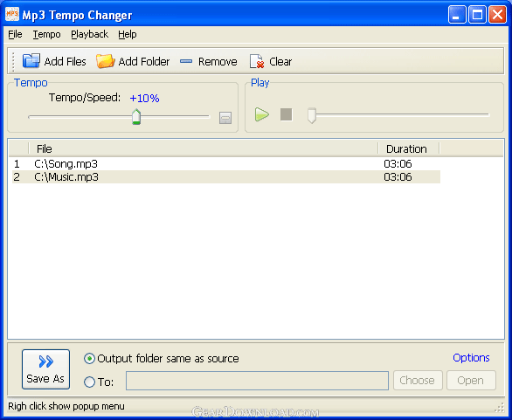Click the Remove toolbar button
Screen dimensions: 512x420
pos(208,61)
